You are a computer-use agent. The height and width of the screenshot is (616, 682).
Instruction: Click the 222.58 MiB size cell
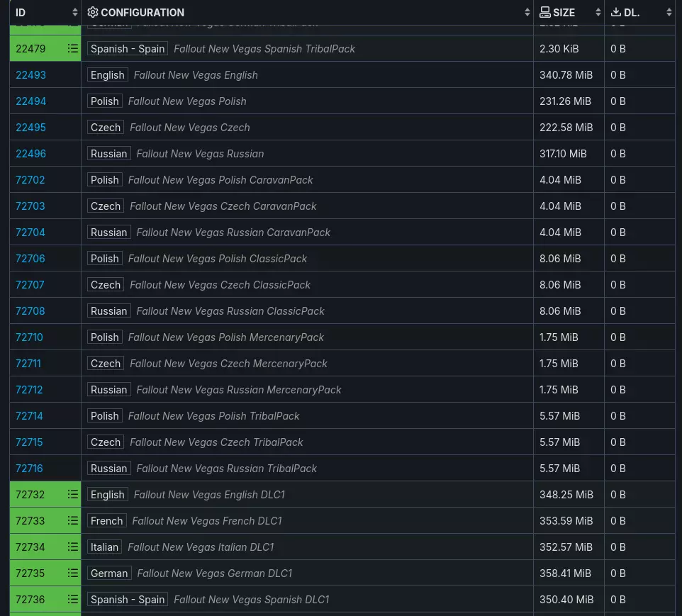569,128
